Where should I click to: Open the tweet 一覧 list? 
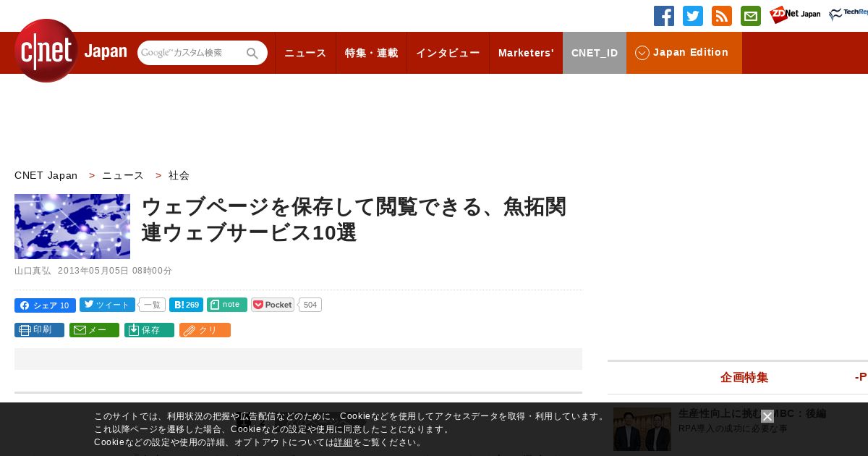tap(152, 305)
